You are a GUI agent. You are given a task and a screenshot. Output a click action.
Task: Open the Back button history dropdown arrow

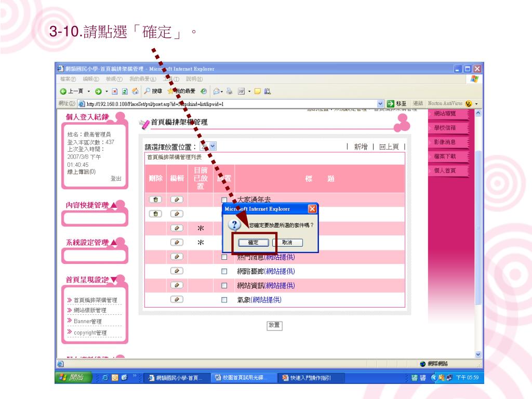pyautogui.click(x=88, y=91)
